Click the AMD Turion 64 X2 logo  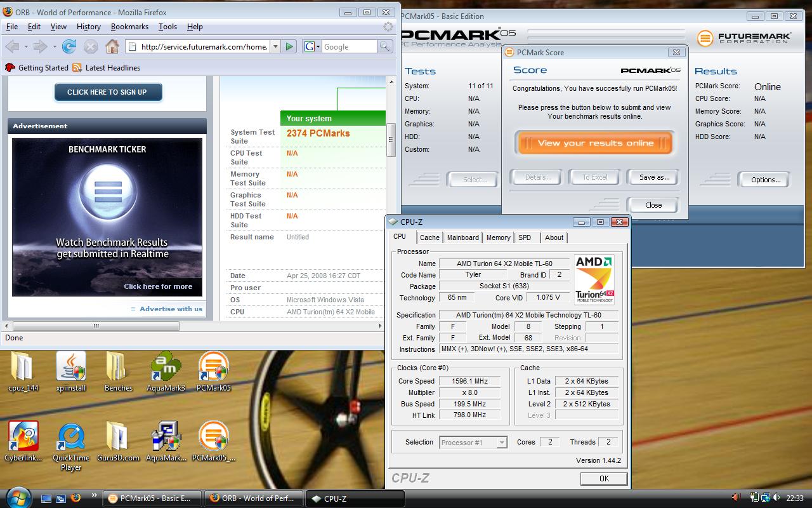point(594,279)
